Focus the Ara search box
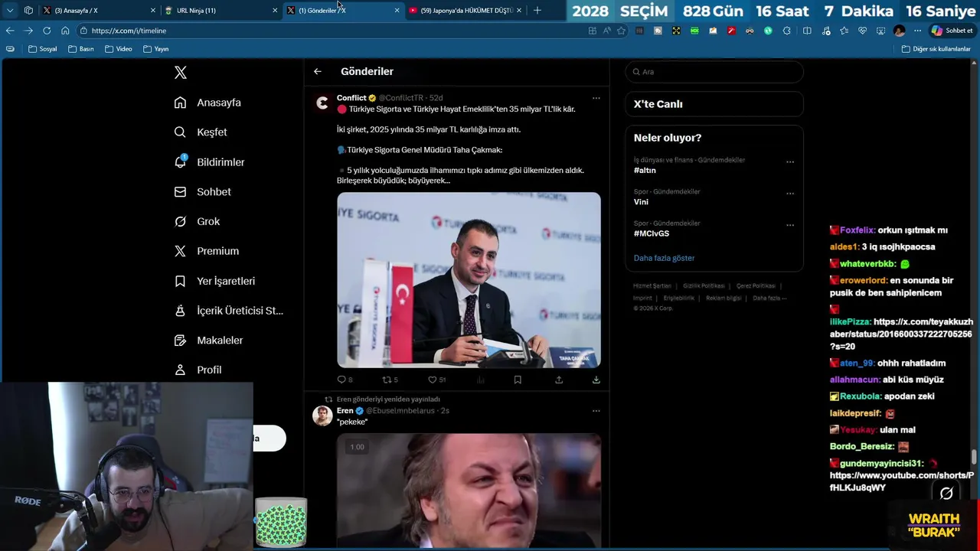The width and height of the screenshot is (980, 551). [714, 72]
